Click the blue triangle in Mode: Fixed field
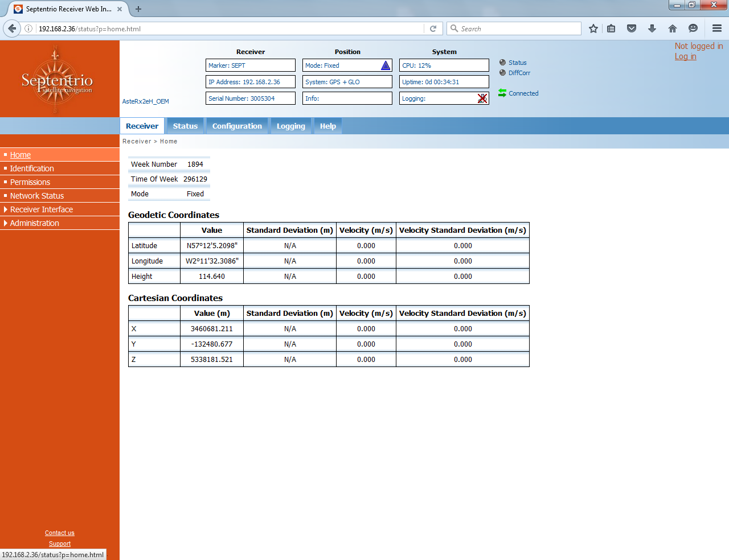Image resolution: width=729 pixels, height=560 pixels. [386, 65]
